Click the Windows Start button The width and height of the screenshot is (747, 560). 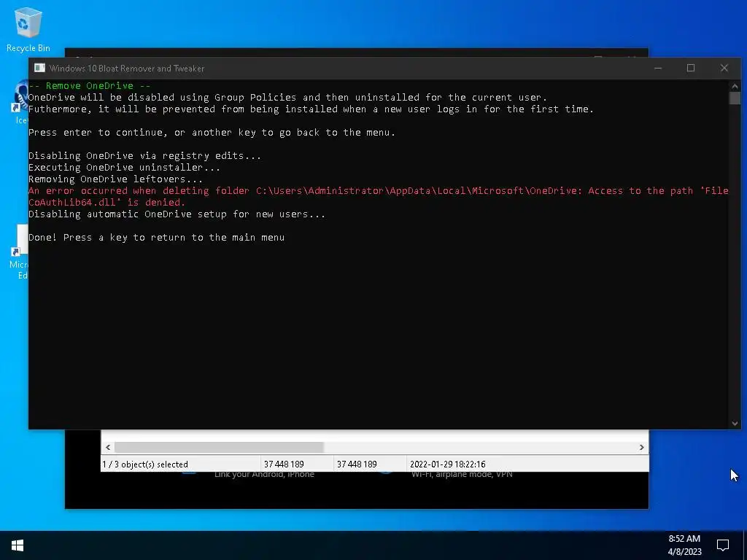(18, 545)
